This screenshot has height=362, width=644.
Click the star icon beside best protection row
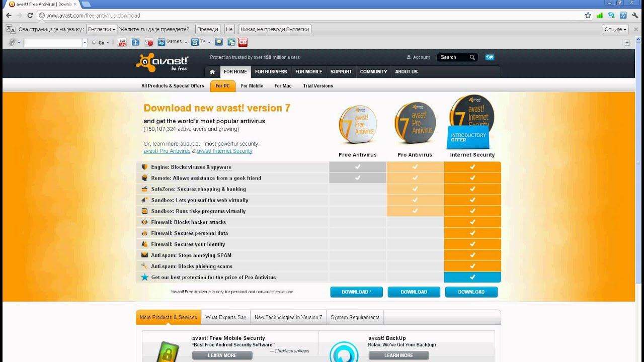click(x=145, y=277)
